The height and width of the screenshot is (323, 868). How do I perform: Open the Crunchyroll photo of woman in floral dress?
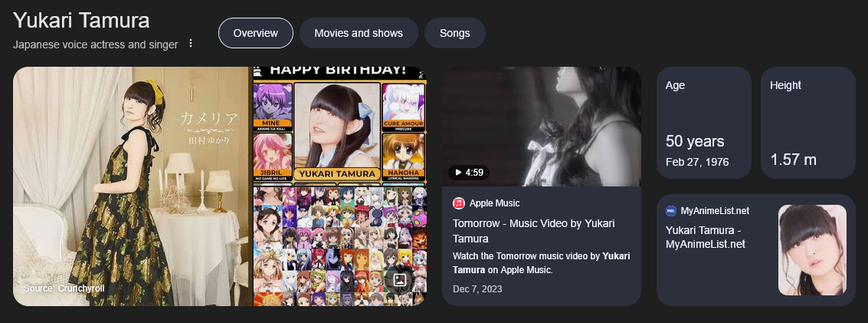click(132, 186)
